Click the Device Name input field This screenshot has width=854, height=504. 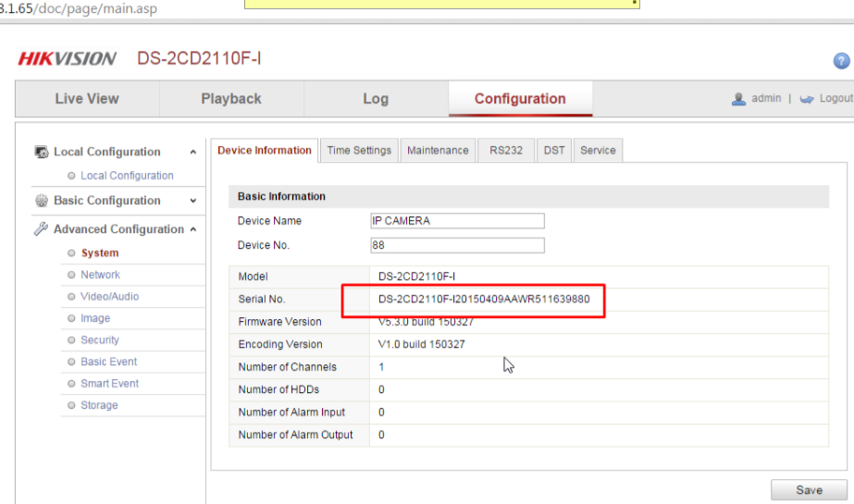coord(457,221)
